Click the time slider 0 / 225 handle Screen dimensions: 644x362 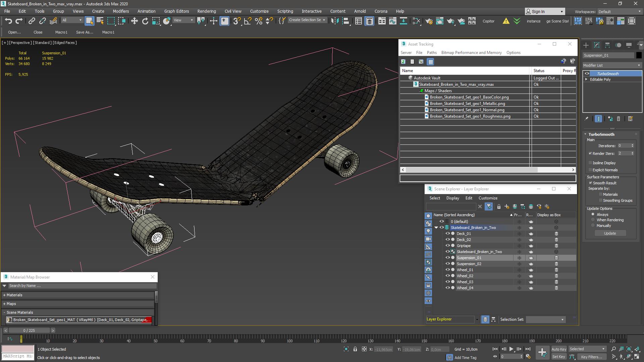pyautogui.click(x=29, y=330)
